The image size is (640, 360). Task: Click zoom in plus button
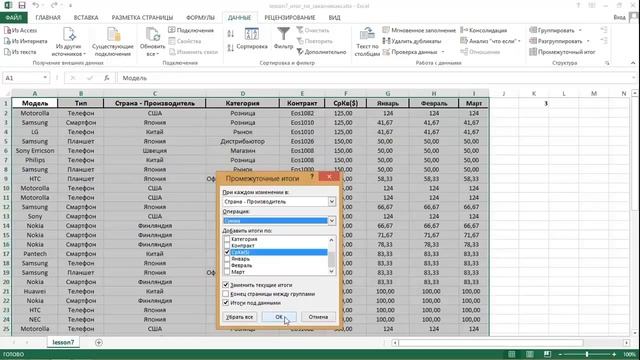[x=614, y=354]
